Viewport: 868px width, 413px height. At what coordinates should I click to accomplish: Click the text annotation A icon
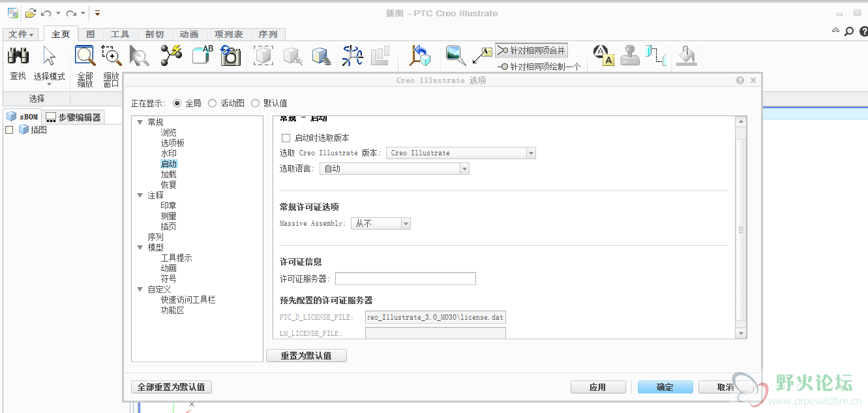(604, 56)
